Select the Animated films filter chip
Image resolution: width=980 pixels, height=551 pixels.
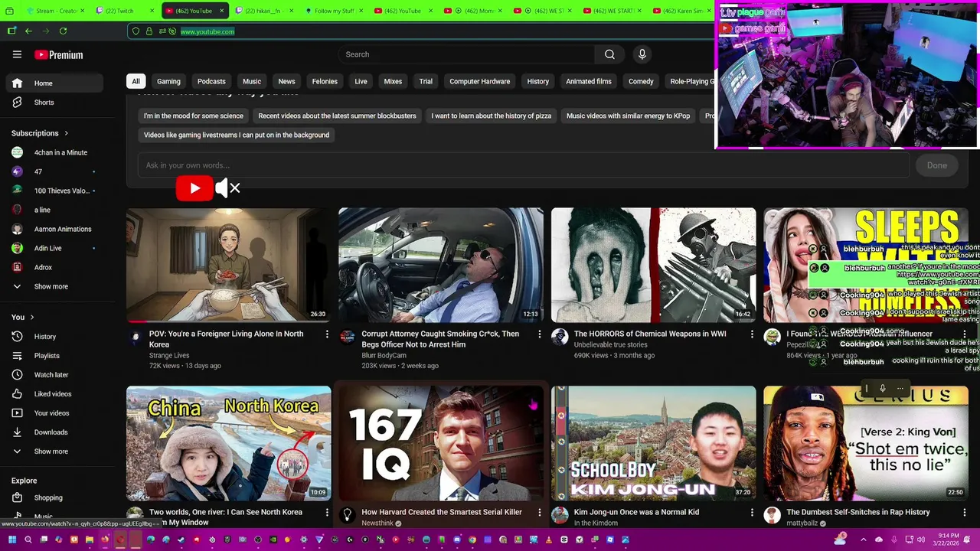(589, 81)
